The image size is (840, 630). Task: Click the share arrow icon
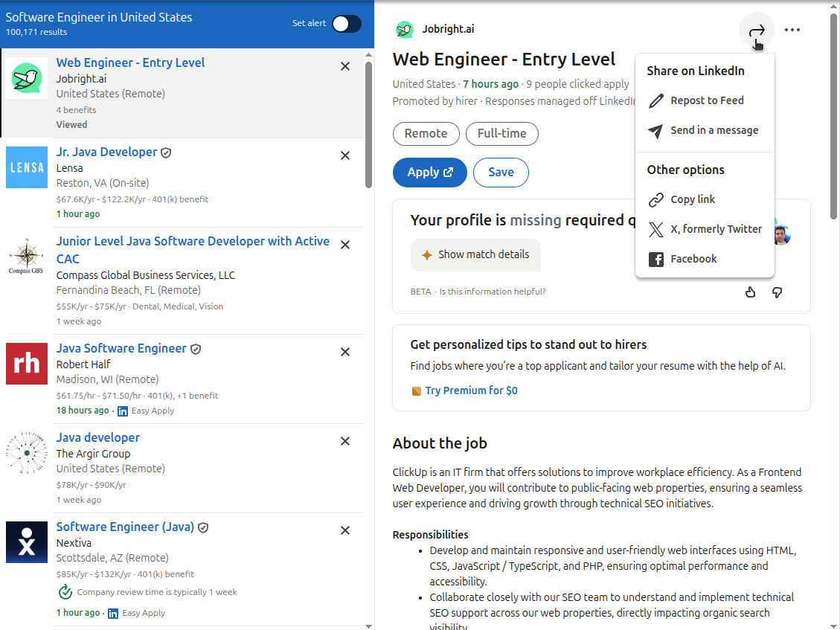pyautogui.click(x=757, y=30)
